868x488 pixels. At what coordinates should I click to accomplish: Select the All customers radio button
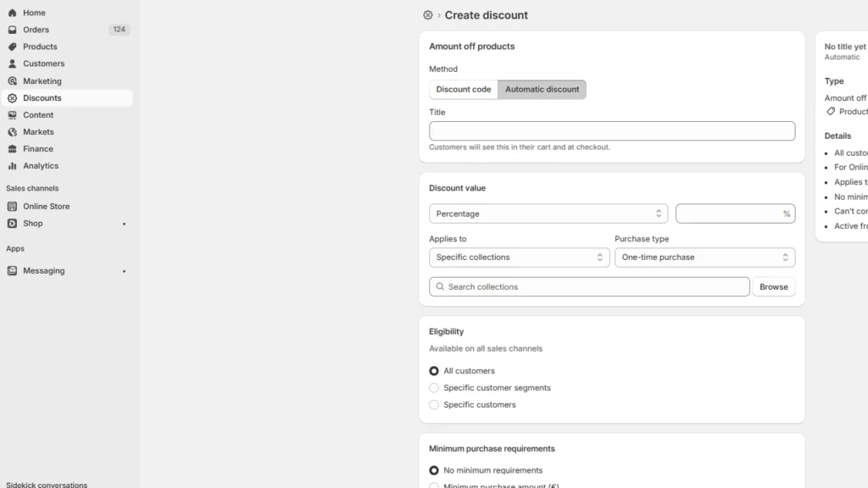point(433,370)
